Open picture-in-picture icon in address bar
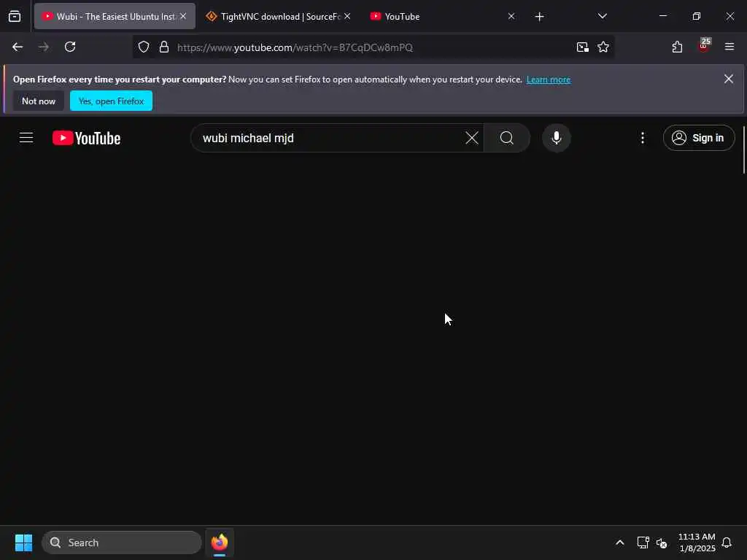The height and width of the screenshot is (560, 747). [582, 47]
